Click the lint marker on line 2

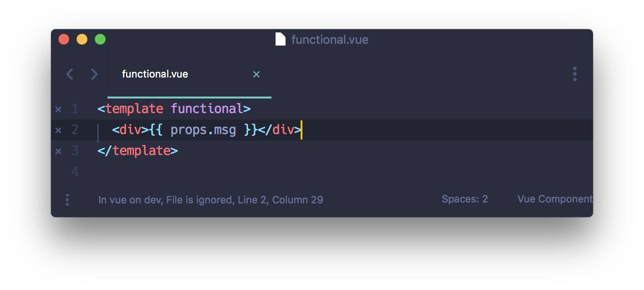click(58, 130)
